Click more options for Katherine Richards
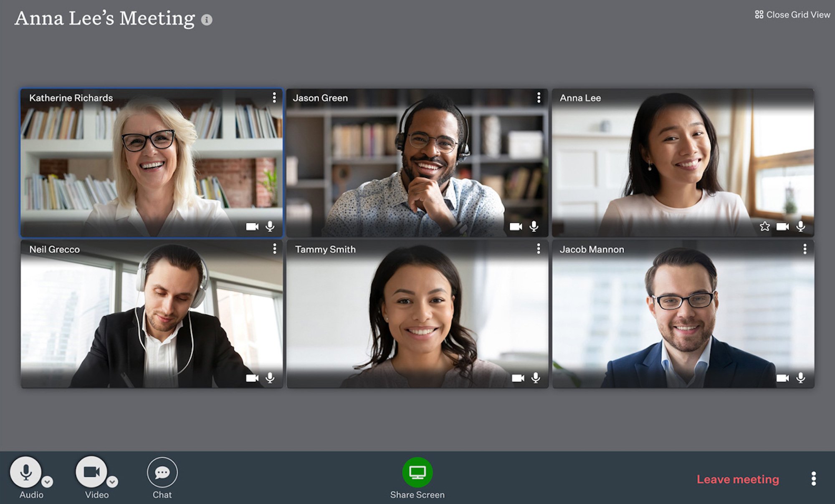The image size is (835, 504). click(274, 97)
